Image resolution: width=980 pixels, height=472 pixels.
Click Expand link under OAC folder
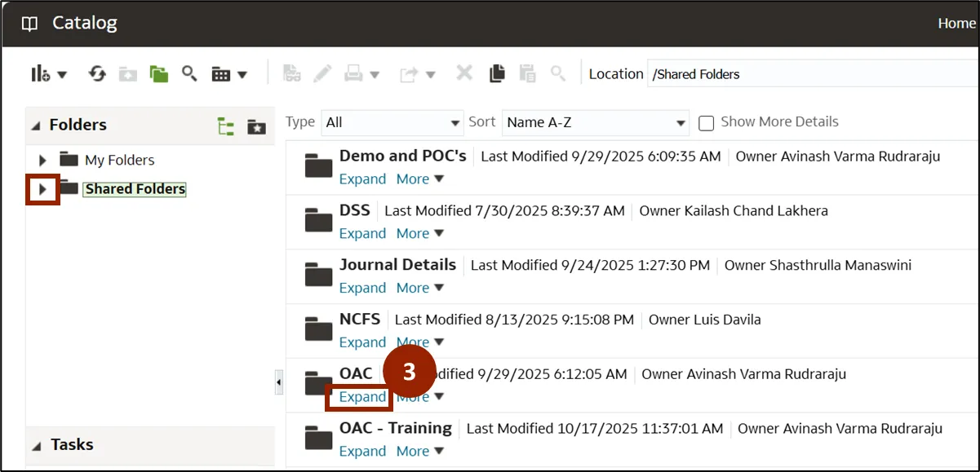362,397
